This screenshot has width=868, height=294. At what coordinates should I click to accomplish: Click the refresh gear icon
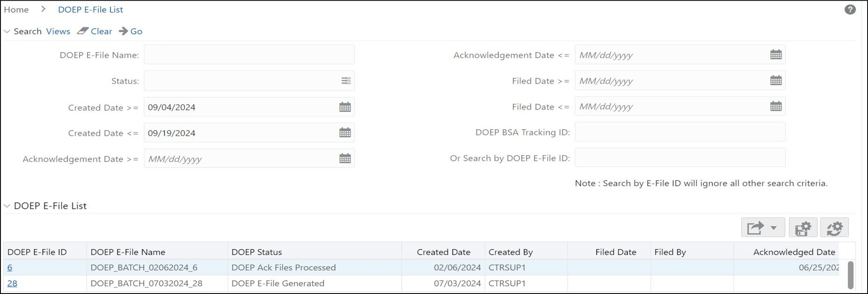click(x=834, y=228)
